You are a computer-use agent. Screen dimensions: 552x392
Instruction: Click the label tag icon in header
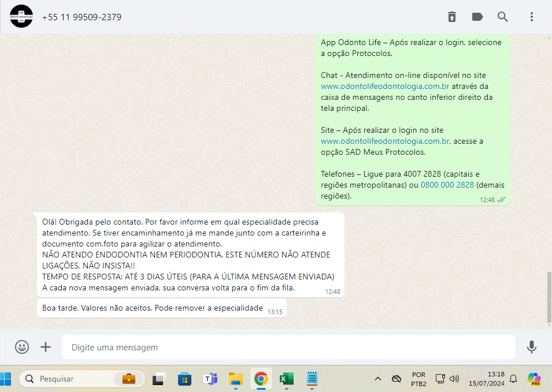pyautogui.click(x=477, y=17)
